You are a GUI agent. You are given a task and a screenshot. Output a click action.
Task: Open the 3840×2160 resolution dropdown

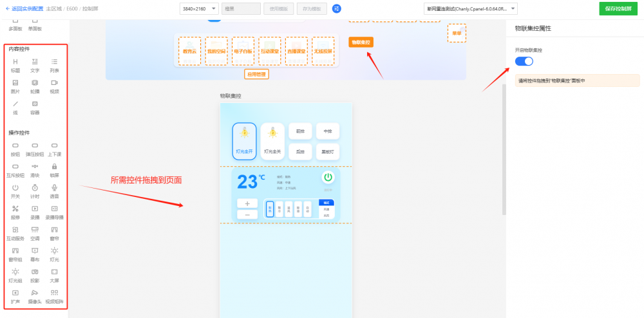tap(198, 9)
